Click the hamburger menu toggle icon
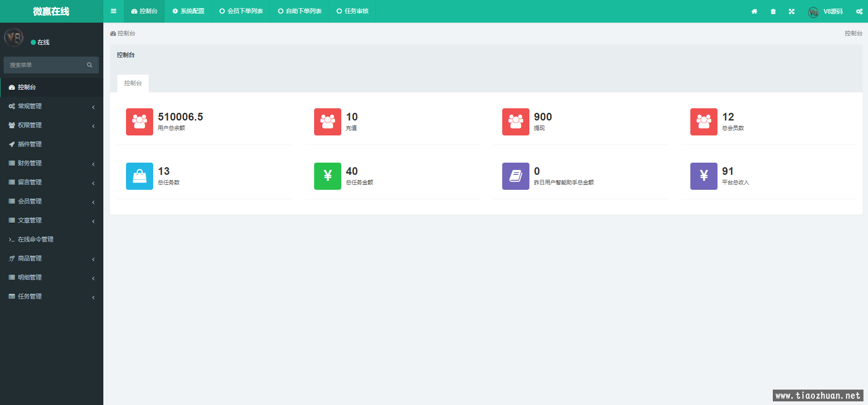868x405 pixels. coord(113,11)
